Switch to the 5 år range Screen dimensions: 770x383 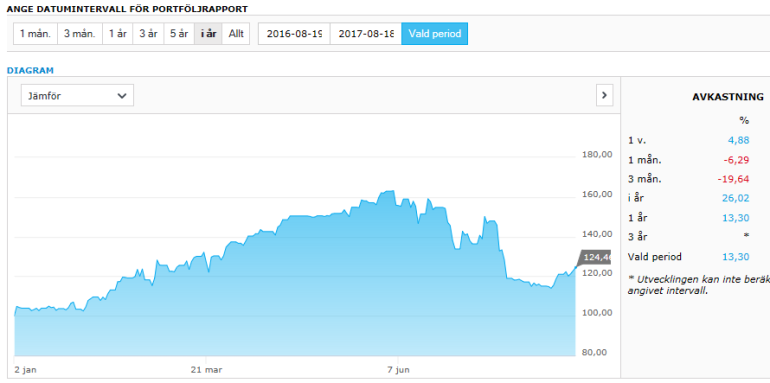(x=179, y=34)
